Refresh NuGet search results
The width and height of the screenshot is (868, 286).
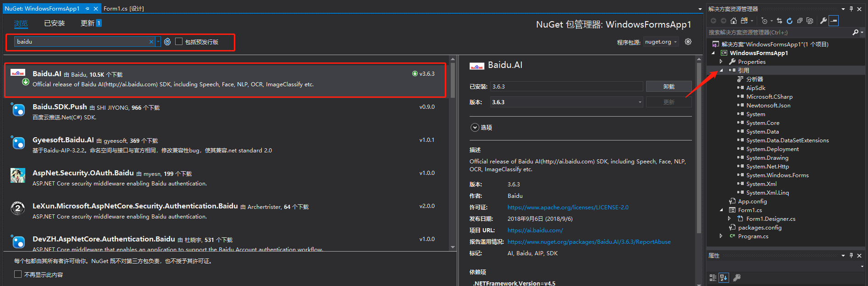tap(167, 42)
